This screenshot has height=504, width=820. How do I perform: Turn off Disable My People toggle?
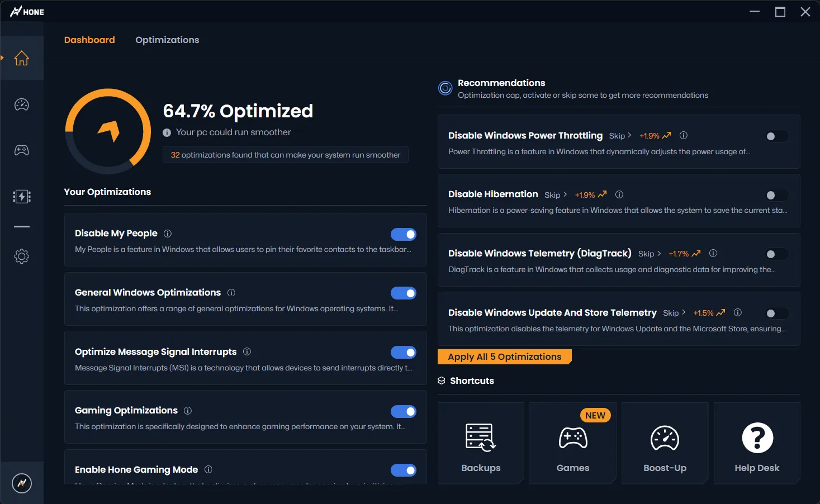click(404, 234)
